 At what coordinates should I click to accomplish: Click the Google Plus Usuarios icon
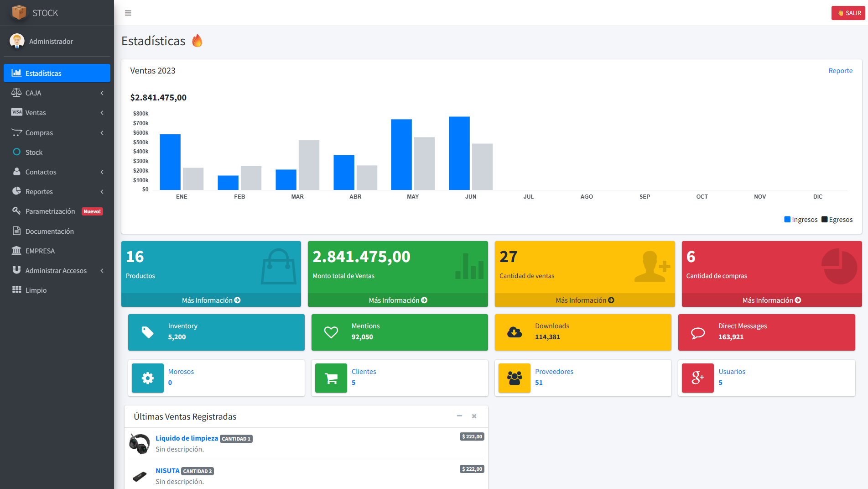(x=697, y=378)
